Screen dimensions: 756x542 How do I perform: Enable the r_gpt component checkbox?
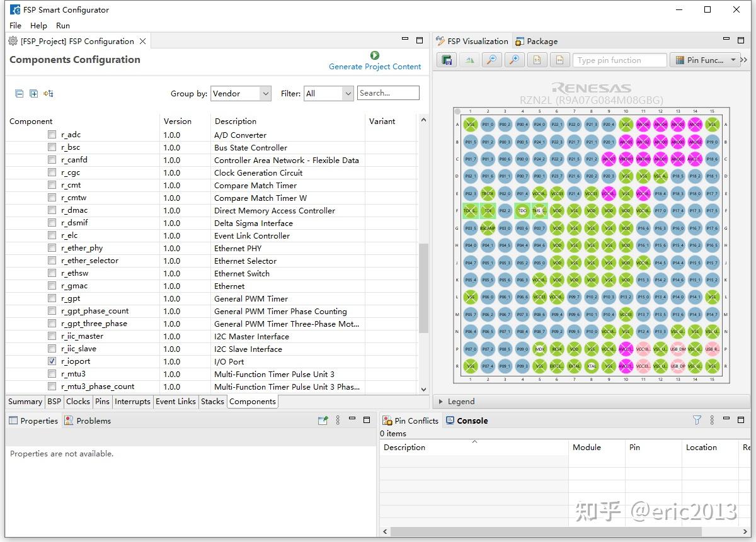52,298
